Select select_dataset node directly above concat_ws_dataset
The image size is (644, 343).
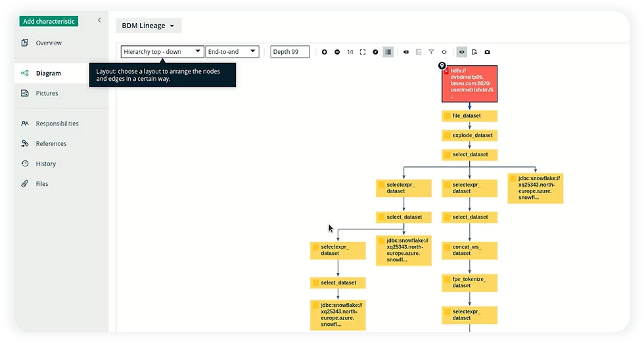[x=469, y=217]
